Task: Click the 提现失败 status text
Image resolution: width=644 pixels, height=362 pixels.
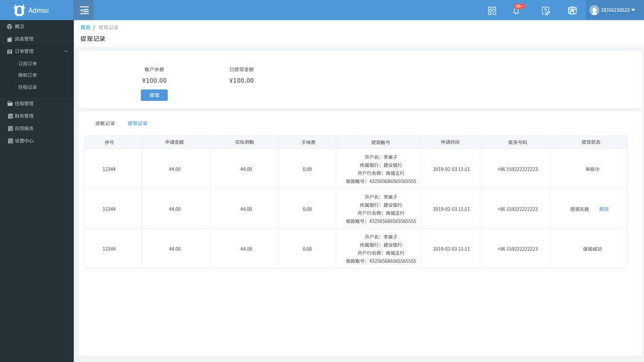Action: [579, 209]
